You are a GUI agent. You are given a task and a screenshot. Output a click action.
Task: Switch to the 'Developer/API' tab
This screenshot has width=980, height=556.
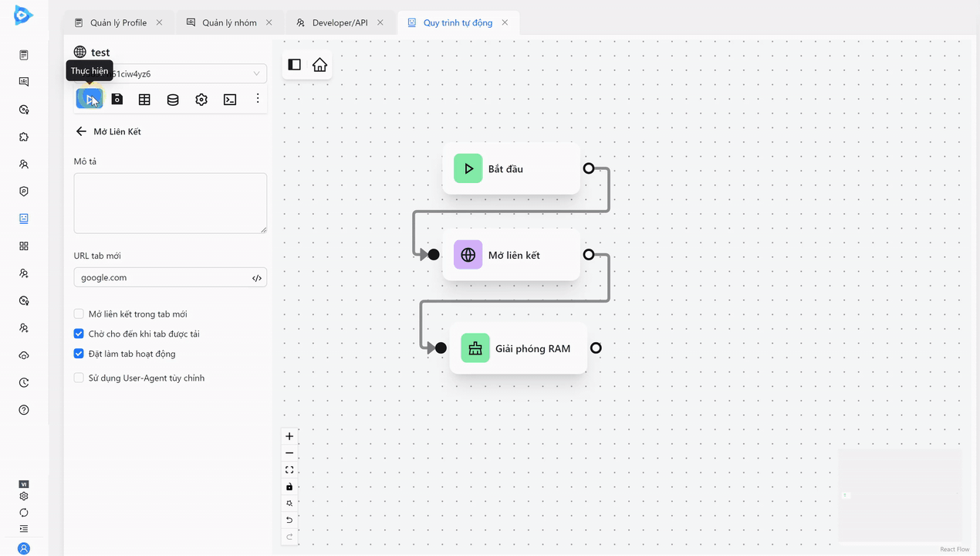[x=340, y=22]
